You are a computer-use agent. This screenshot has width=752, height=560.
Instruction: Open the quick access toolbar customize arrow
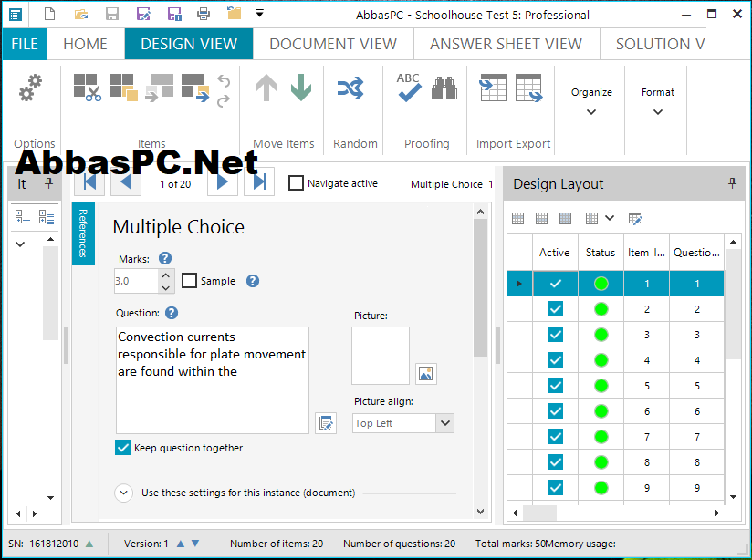tap(259, 14)
